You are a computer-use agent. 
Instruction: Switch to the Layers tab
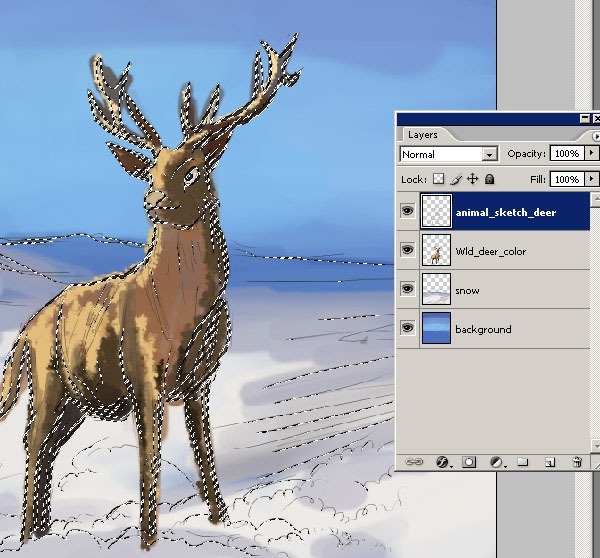click(423, 135)
